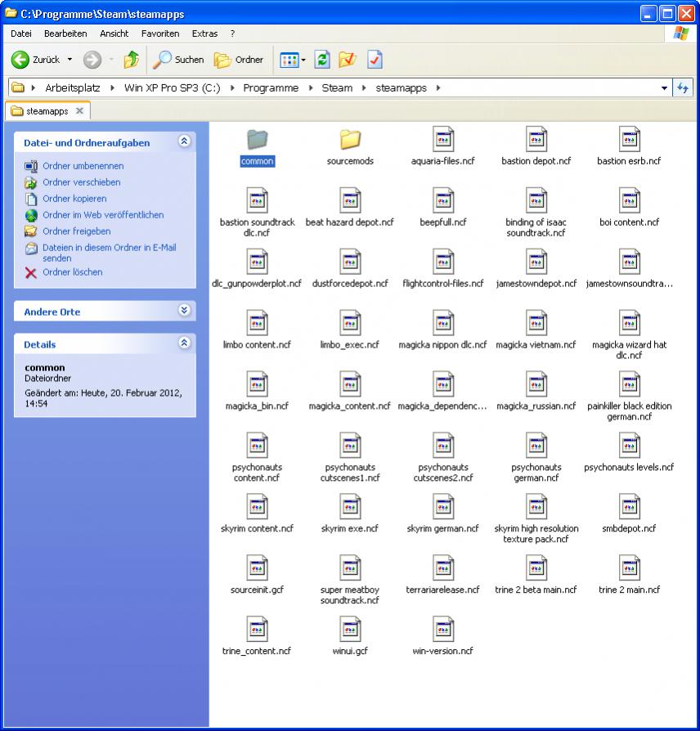
Task: Click Programme in the address breadcrumb
Action: (271, 87)
